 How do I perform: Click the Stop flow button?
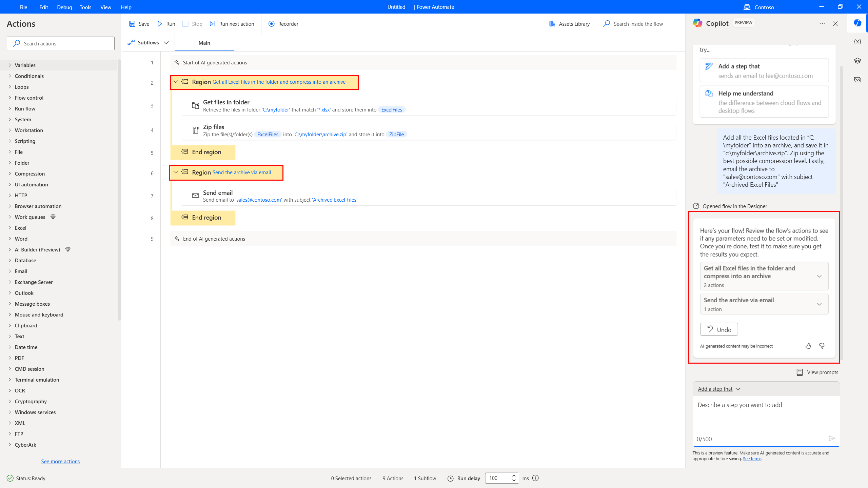pos(193,24)
